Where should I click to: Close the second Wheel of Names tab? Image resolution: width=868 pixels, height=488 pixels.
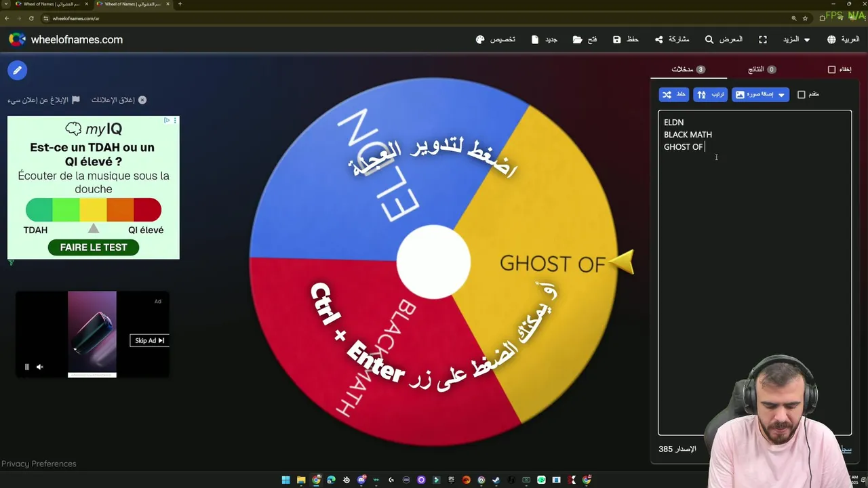167,4
